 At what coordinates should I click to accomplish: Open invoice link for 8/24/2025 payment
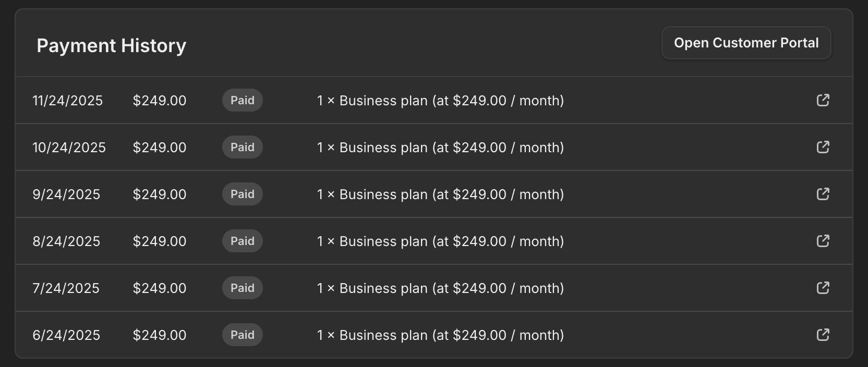click(x=823, y=241)
